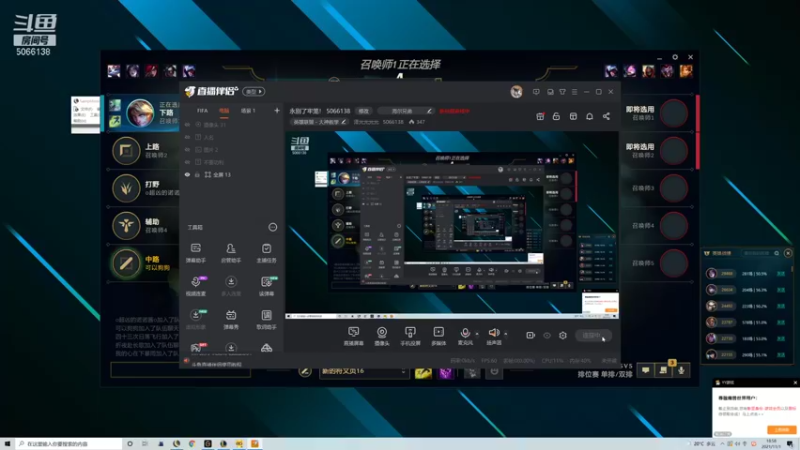Expand the microphone options arrow
This screenshot has height=450, width=800.
pos(477,334)
